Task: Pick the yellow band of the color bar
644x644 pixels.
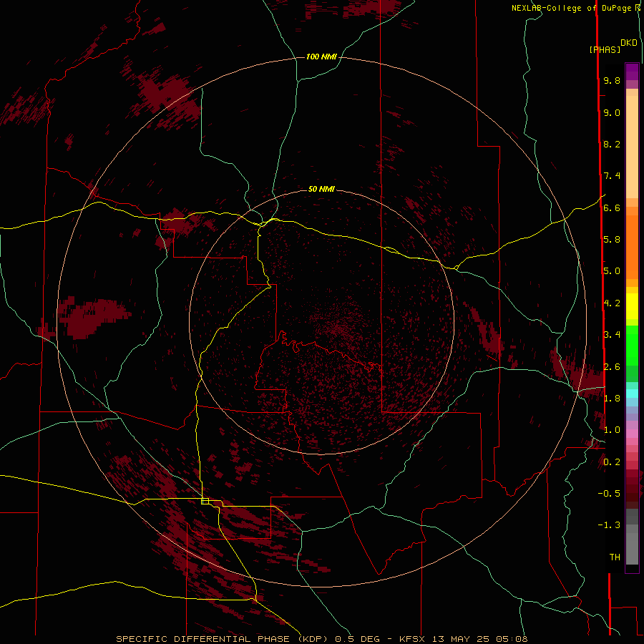Action: (632, 306)
